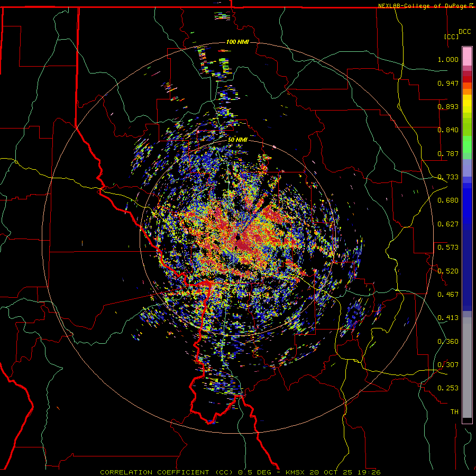Click the [CC] units label
The width and height of the screenshot is (476, 476).
[x=452, y=36]
